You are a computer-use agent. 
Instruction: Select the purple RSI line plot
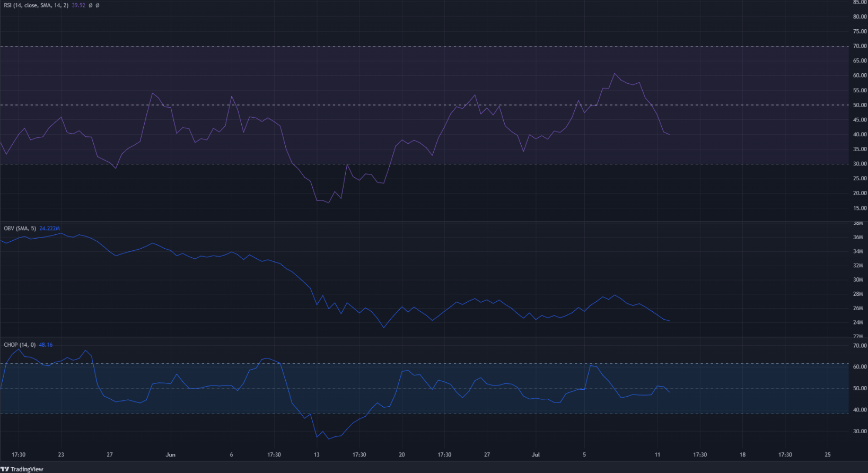click(x=334, y=138)
